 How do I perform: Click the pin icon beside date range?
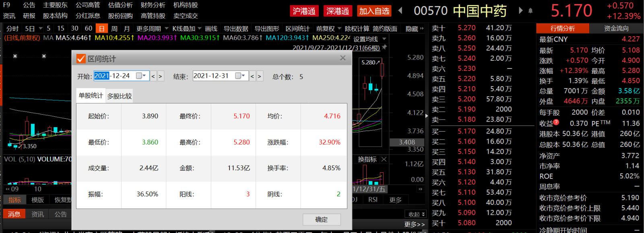point(384,47)
